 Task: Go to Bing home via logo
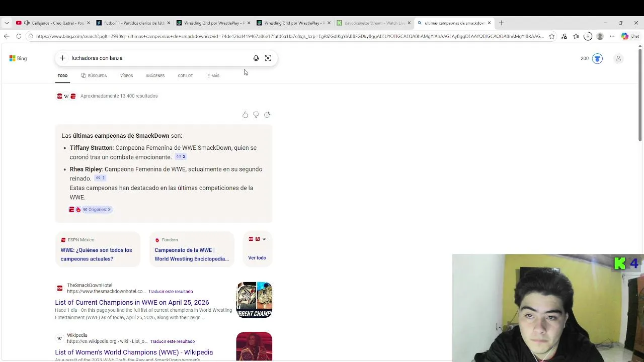18,58
